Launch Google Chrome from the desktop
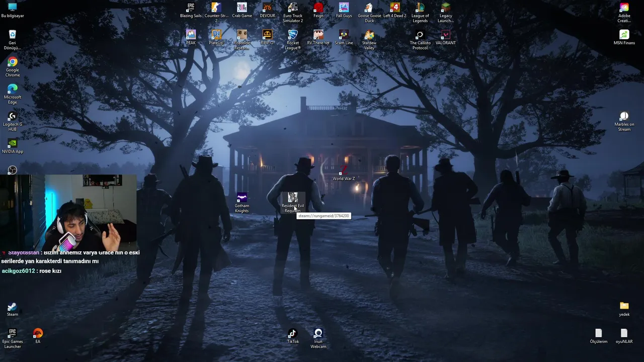This screenshot has height=362, width=644. point(13,67)
